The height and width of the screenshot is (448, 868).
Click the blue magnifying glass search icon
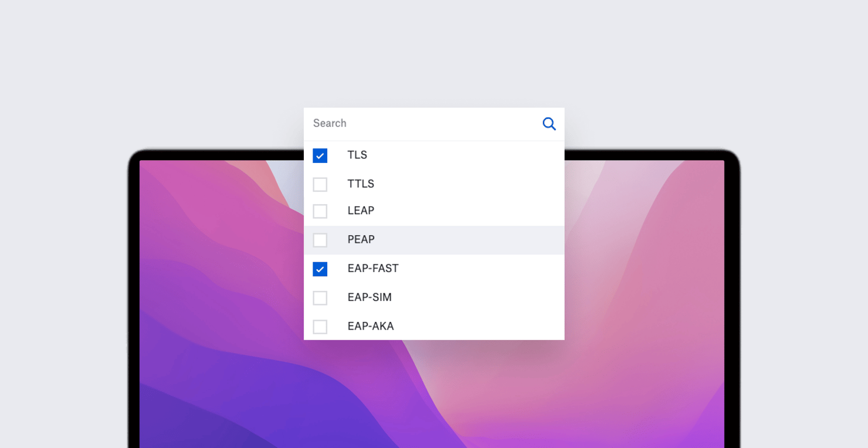point(549,124)
